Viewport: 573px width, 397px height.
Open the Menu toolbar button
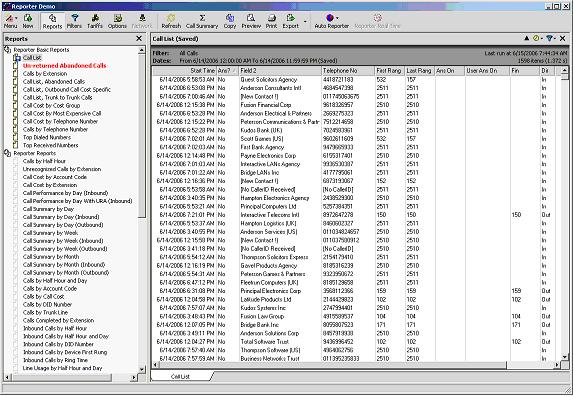pos(10,21)
